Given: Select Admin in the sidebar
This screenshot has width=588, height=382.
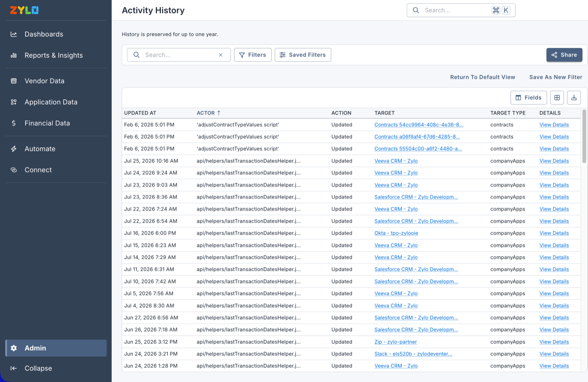Looking at the screenshot, I should [56, 348].
